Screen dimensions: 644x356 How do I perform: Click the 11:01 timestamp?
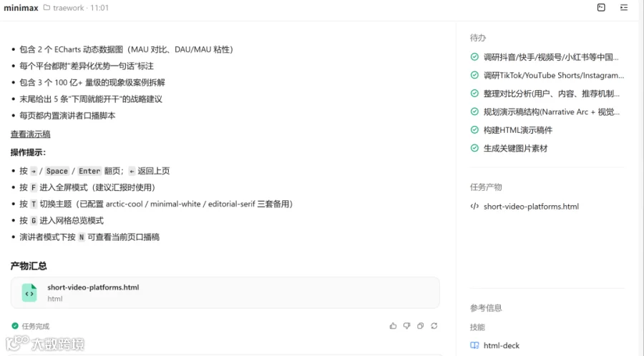pos(99,7)
